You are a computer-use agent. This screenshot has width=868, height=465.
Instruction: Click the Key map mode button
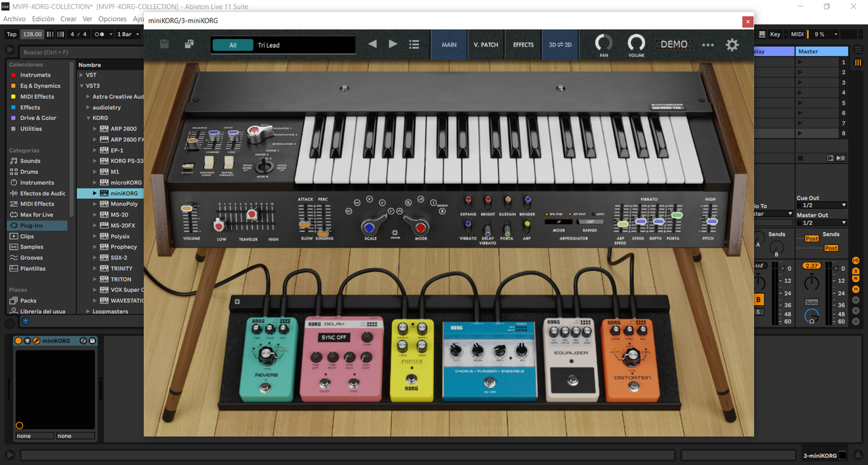pyautogui.click(x=775, y=34)
